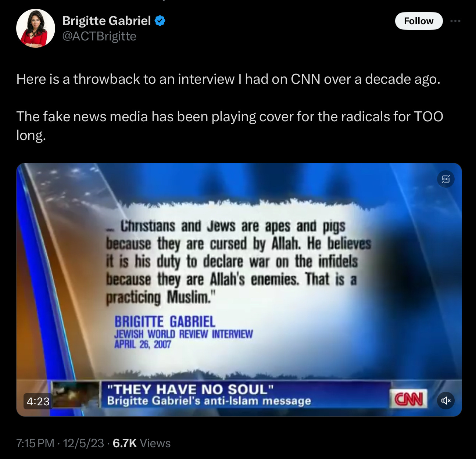Click the "fake news media" paragraph

[230, 126]
